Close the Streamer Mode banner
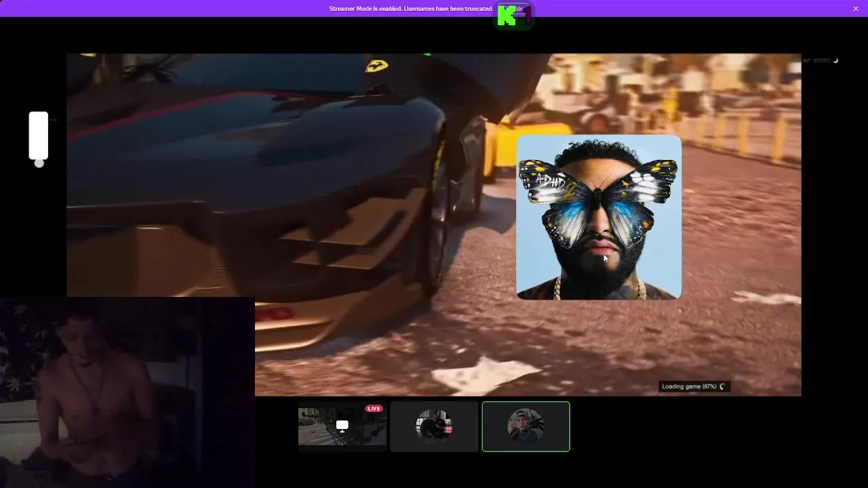868x488 pixels. [x=855, y=8]
